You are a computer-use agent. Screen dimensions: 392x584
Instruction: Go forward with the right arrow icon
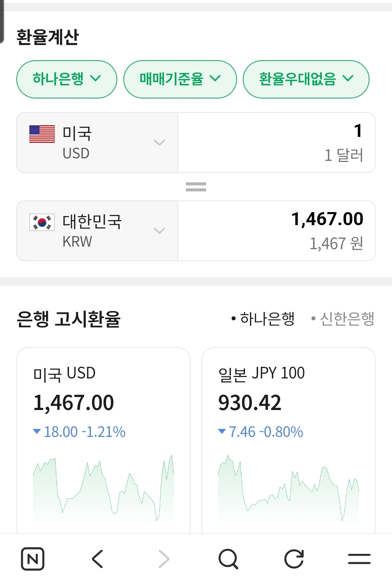pos(164,559)
